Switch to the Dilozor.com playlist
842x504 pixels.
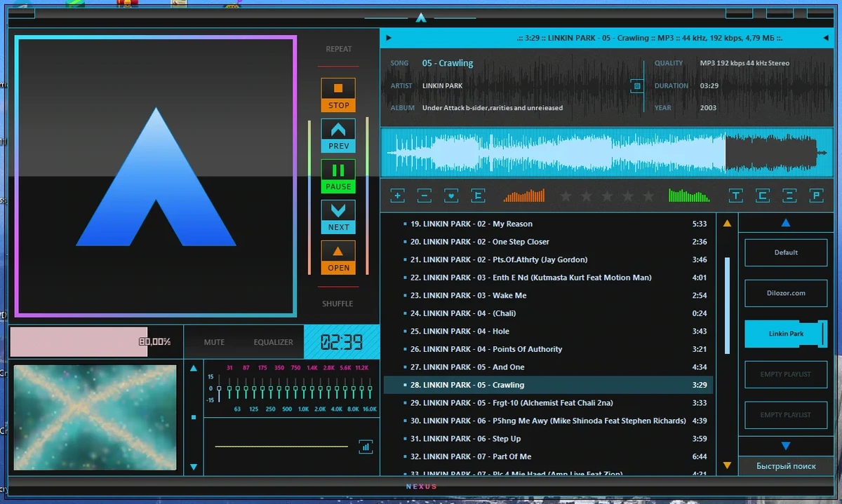click(786, 293)
